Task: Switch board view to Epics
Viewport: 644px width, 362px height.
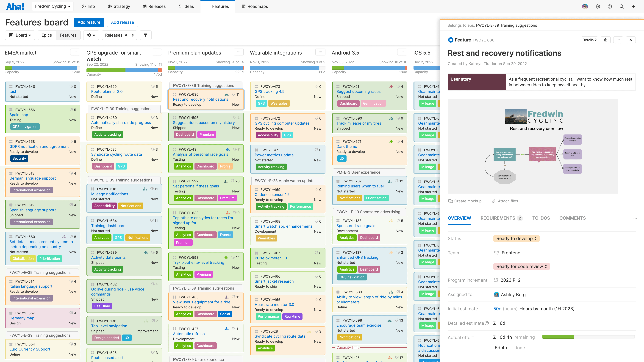Action: [x=47, y=35]
